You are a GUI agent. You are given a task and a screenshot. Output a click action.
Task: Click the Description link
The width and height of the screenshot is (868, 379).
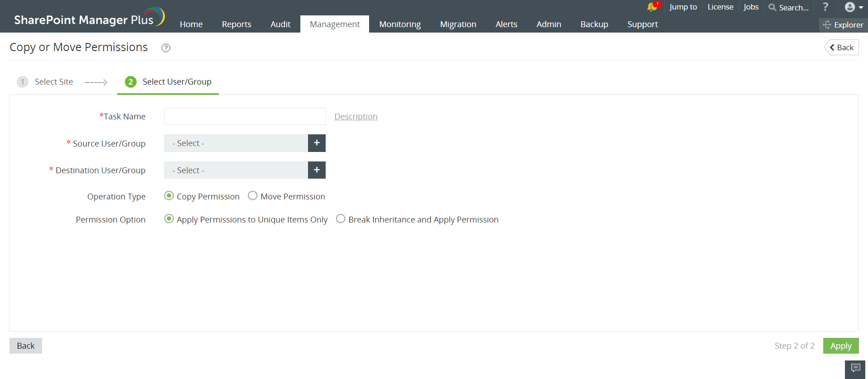coord(356,116)
